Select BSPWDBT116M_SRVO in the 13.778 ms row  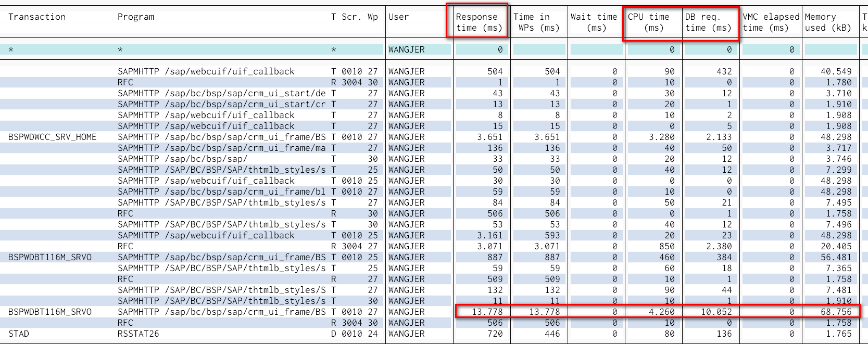[50, 312]
